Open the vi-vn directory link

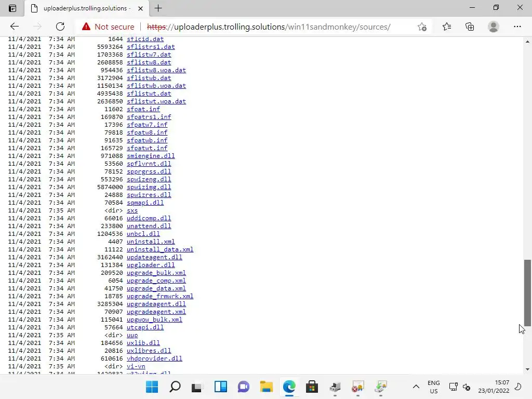[136, 367]
